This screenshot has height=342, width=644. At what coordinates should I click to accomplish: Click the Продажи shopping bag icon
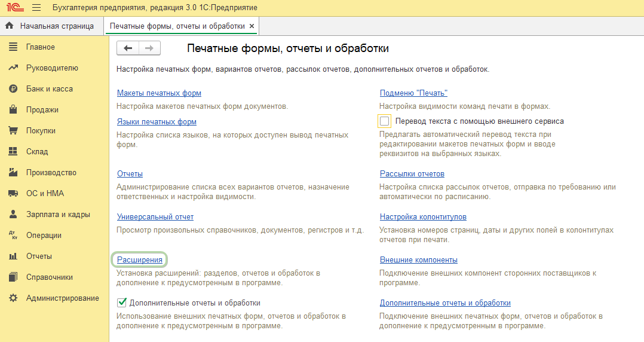(13, 109)
